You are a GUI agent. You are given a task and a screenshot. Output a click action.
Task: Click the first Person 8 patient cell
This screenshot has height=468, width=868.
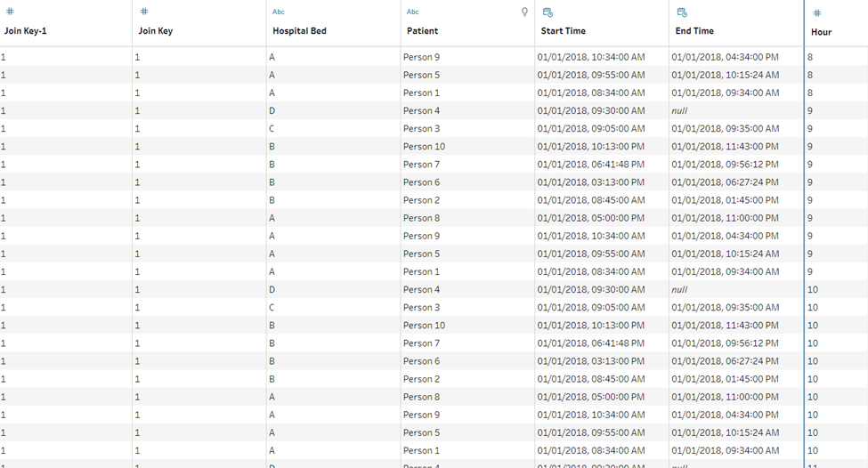coord(421,218)
